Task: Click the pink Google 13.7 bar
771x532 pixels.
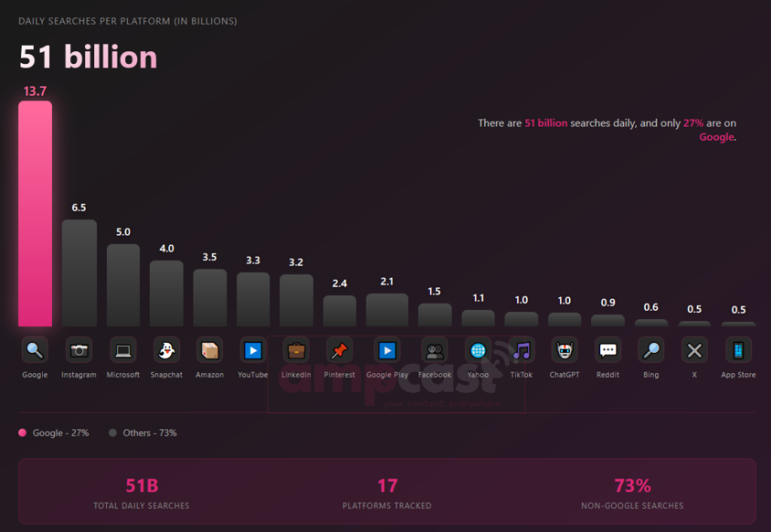Action: [x=35, y=214]
